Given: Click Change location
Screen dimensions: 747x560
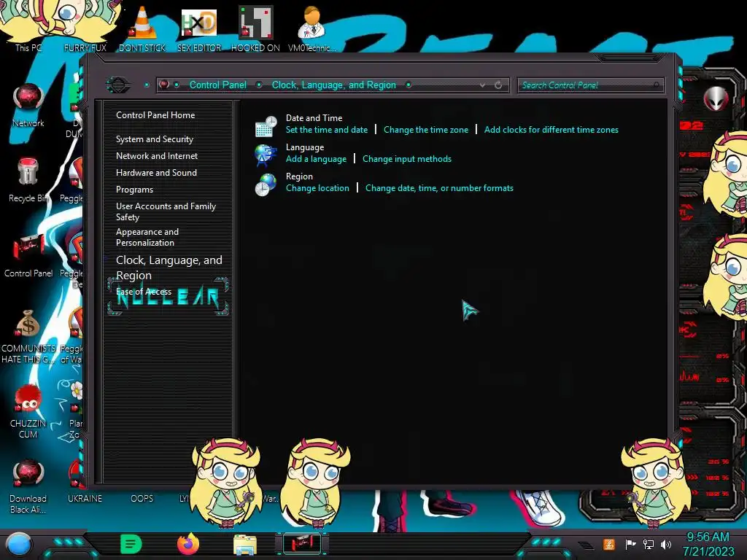Looking at the screenshot, I should (x=317, y=188).
